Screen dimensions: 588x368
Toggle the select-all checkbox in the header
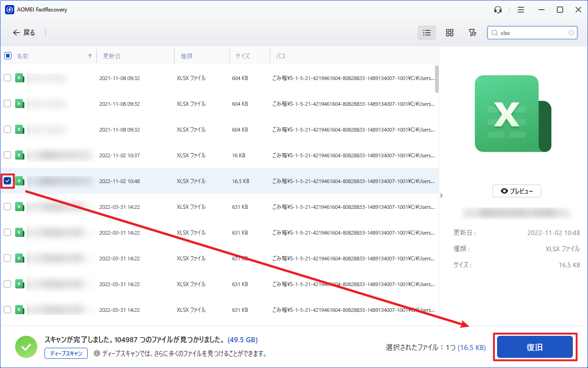[8, 56]
